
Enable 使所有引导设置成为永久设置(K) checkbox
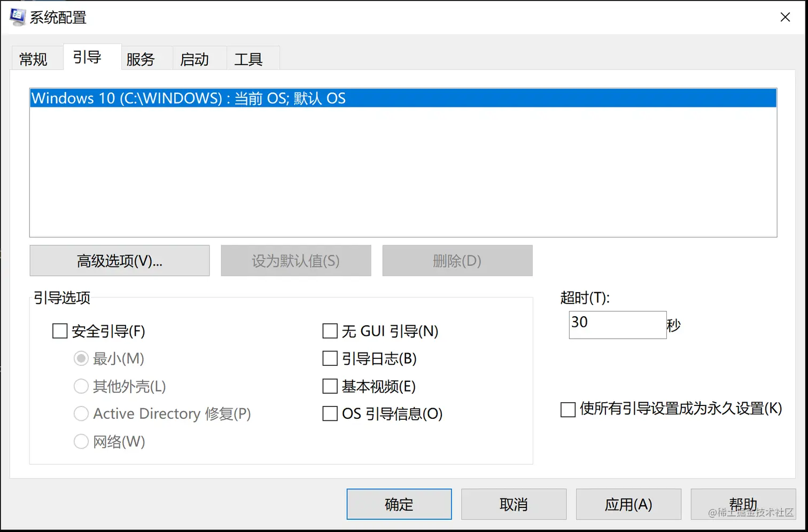click(568, 410)
